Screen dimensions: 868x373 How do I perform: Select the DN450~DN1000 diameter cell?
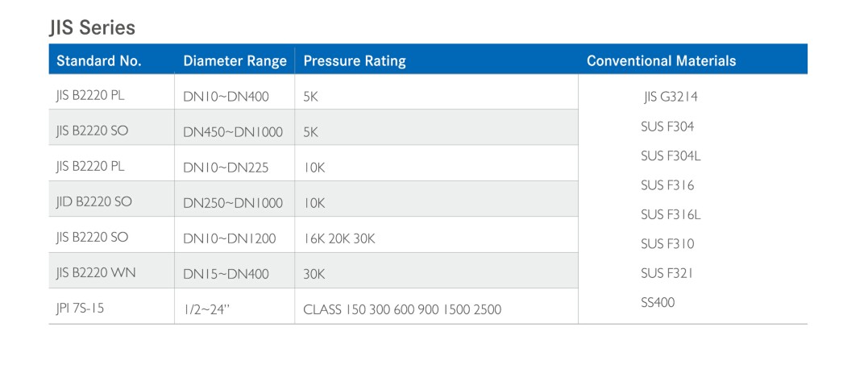pyautogui.click(x=233, y=132)
